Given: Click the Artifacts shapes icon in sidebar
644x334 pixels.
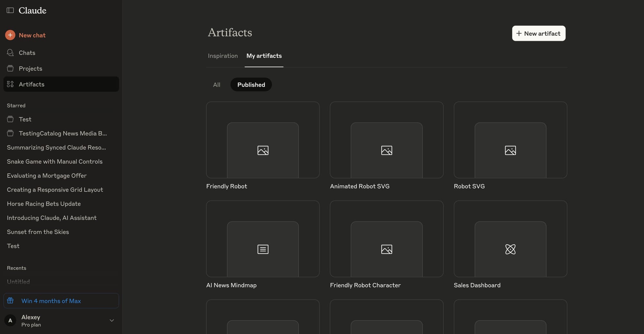Looking at the screenshot, I should tap(10, 84).
